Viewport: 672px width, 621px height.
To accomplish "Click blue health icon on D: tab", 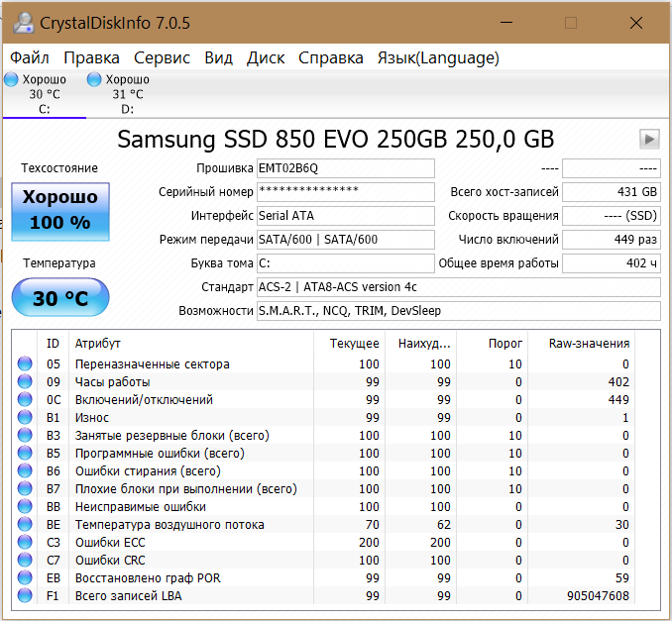I will [94, 79].
